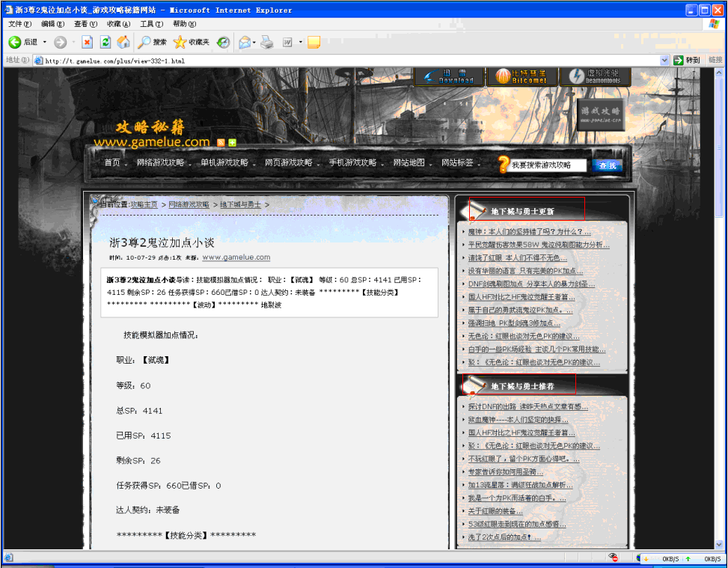Open 网站地图 navigation item
This screenshot has height=568, width=728.
coord(409,162)
